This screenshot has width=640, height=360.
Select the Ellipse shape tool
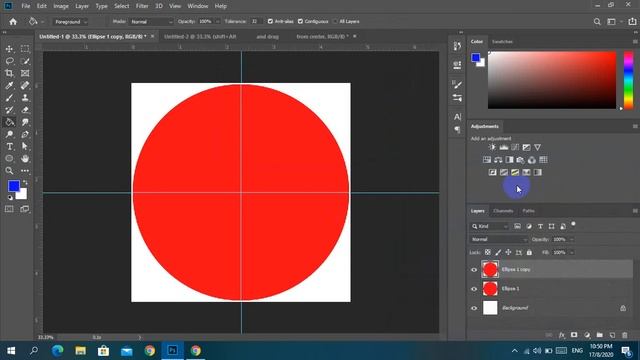[x=9, y=158]
